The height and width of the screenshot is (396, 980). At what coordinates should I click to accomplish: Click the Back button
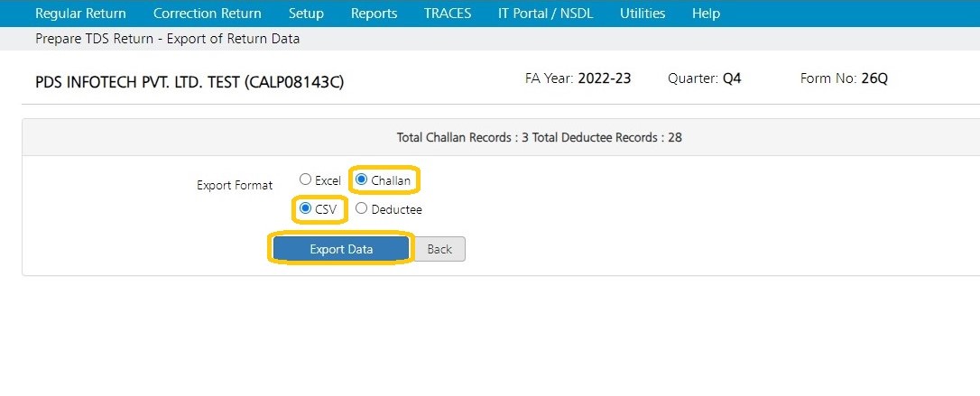tap(439, 249)
